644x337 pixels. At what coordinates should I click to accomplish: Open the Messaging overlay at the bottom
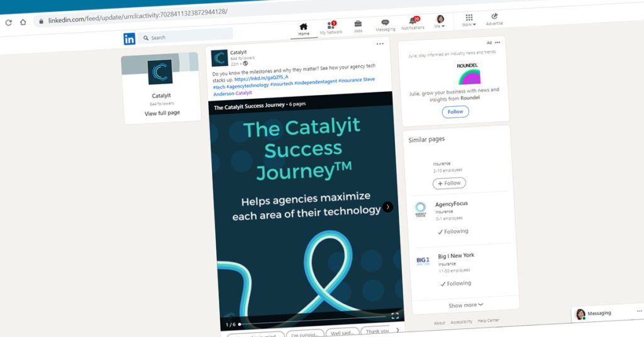[x=608, y=313]
